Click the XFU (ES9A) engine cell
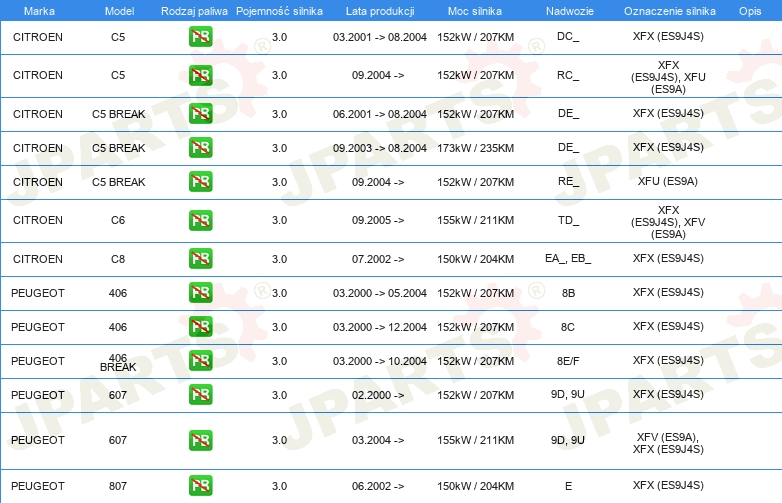The image size is (782, 503). click(x=668, y=181)
